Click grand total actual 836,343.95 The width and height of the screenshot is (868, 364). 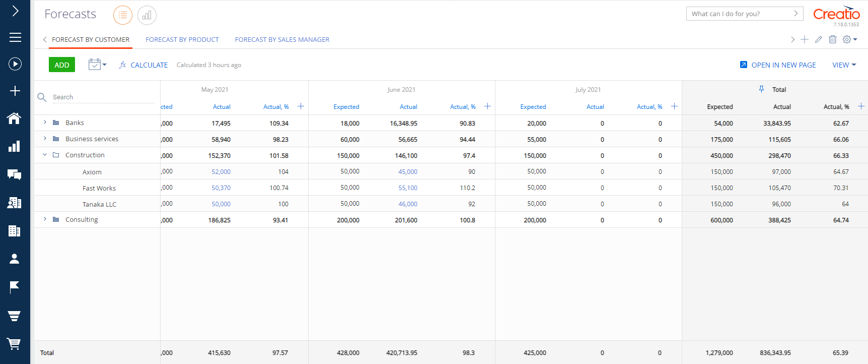click(x=775, y=353)
